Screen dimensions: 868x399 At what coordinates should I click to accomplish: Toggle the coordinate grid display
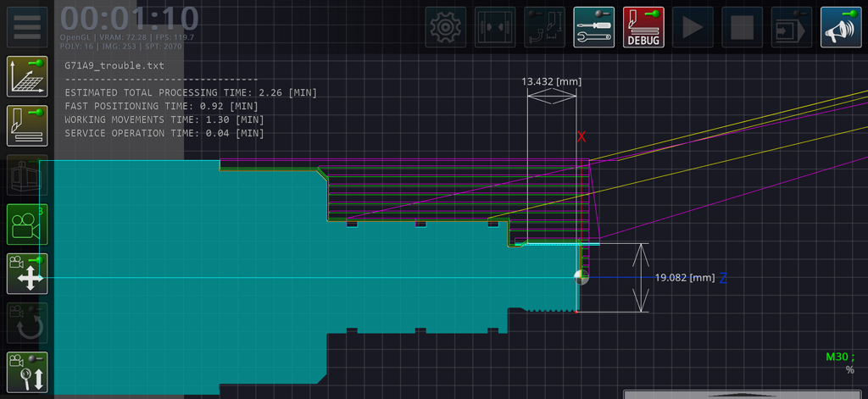pos(27,76)
